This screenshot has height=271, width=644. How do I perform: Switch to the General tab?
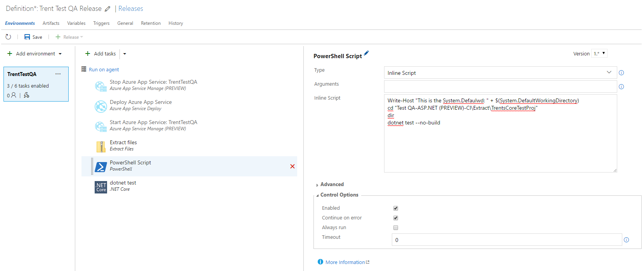pos(125,23)
